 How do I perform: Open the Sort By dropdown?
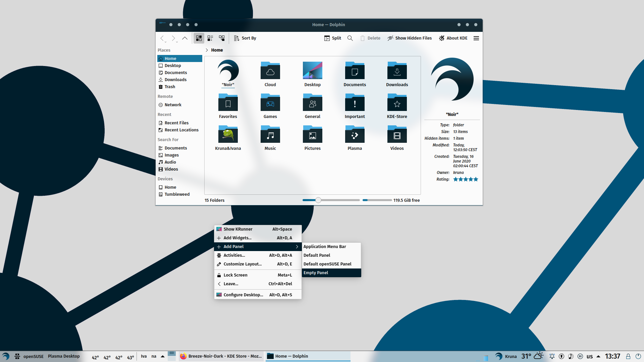tap(245, 38)
